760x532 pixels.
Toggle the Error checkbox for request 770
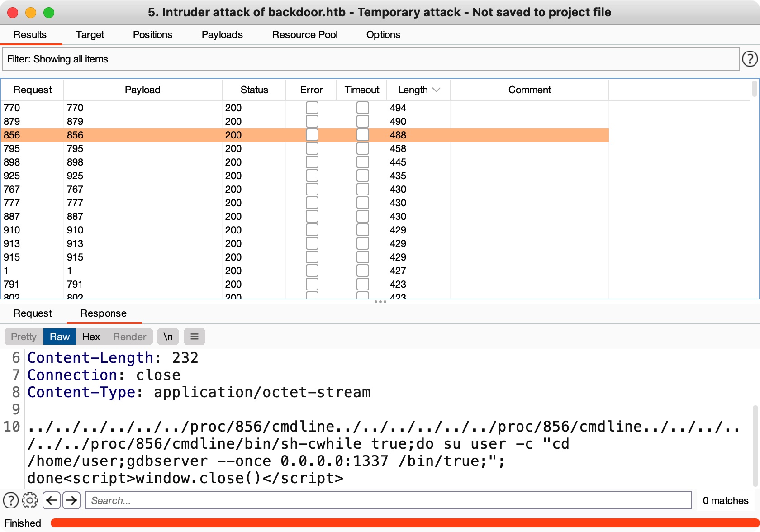click(312, 108)
